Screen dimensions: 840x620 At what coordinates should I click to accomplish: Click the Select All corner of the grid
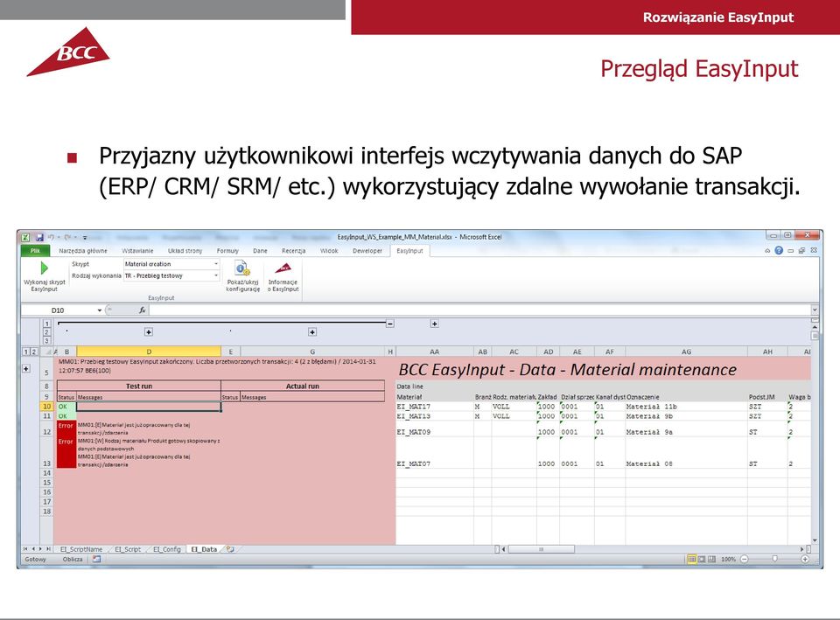47,352
